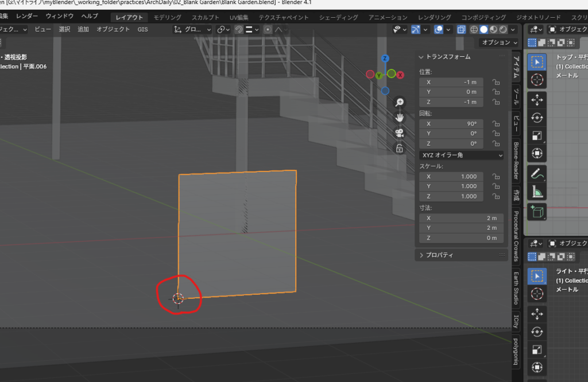This screenshot has width=588, height=382.
Task: Click the zoom magnifier in the viewport gizmo
Action: (x=400, y=102)
